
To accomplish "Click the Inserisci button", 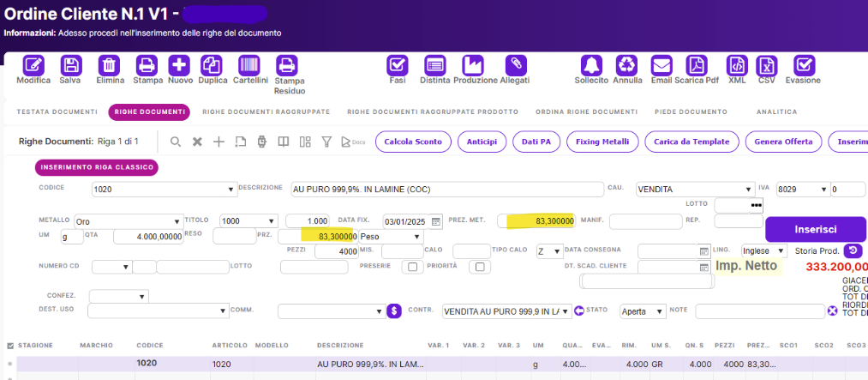I will (x=815, y=229).
